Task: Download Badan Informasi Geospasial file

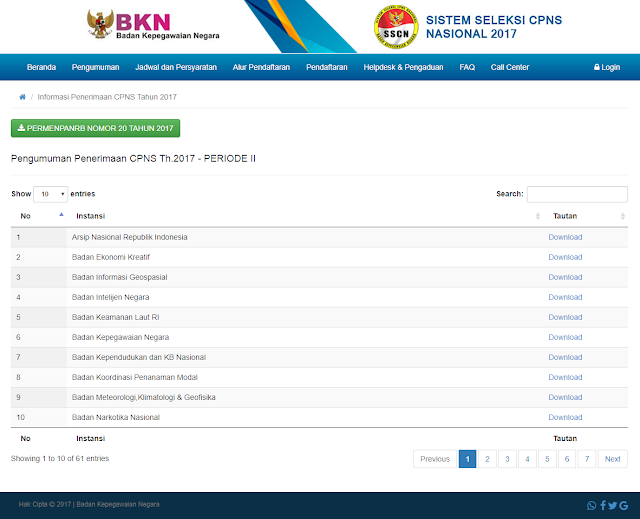Action: 565,277
